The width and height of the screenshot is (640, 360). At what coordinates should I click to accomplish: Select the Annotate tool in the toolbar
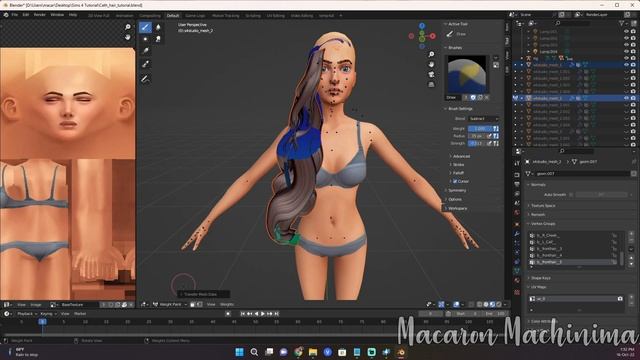(145, 78)
